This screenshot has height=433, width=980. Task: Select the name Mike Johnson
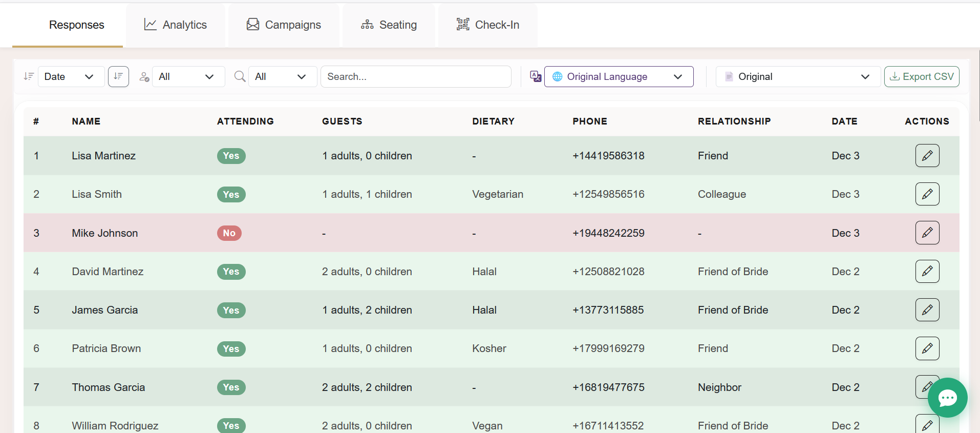point(104,233)
